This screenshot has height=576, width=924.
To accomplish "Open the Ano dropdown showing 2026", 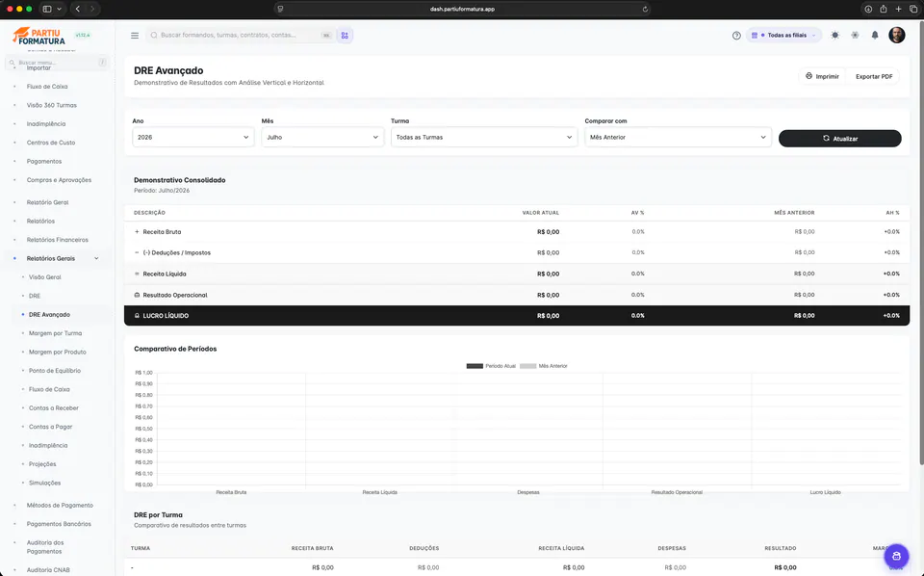I will 193,138.
